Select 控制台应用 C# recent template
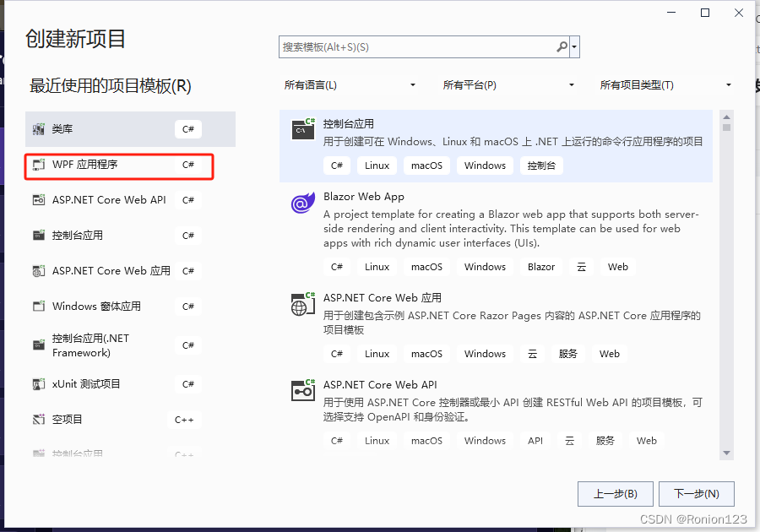 (x=130, y=236)
